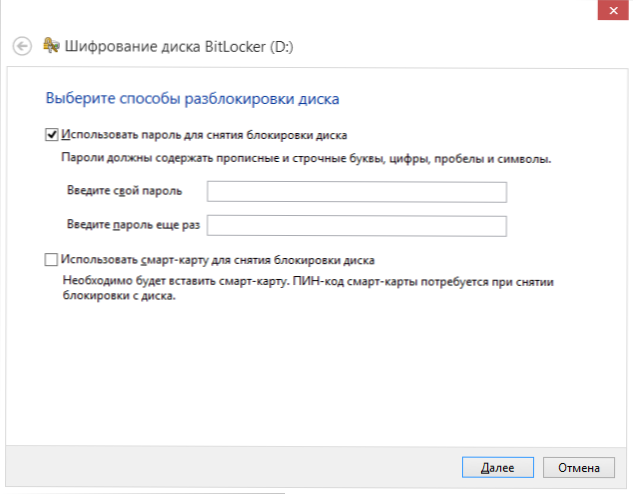Click the 'Отмена' button
This screenshot has width=633, height=494.
pyautogui.click(x=579, y=467)
